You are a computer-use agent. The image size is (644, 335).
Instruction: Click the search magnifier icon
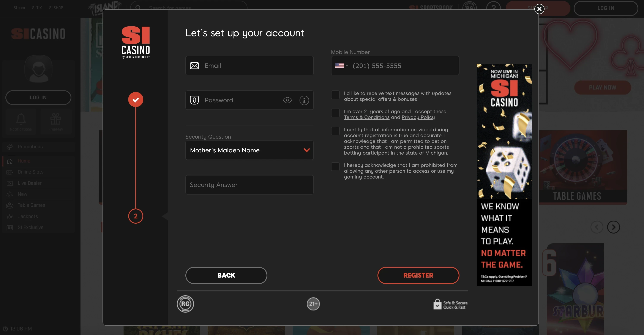138,8
